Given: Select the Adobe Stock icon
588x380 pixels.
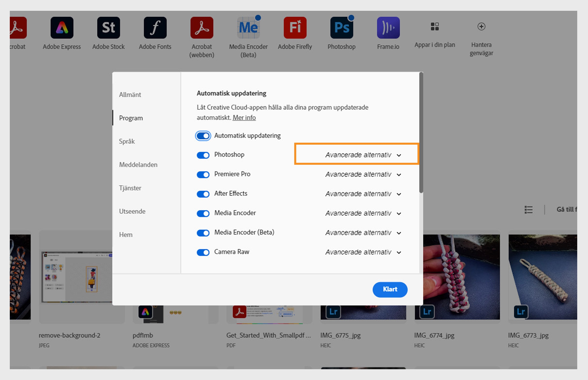Looking at the screenshot, I should coord(109,27).
